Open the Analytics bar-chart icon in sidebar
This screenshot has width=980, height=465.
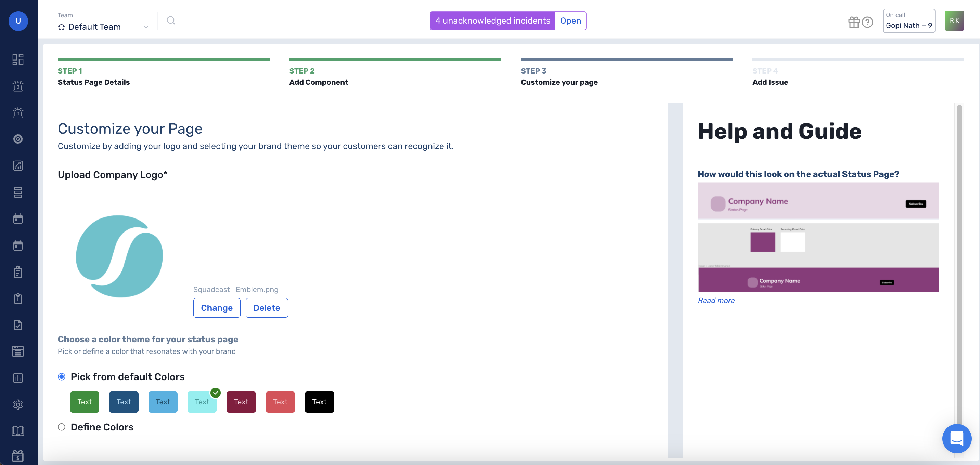coord(18,377)
